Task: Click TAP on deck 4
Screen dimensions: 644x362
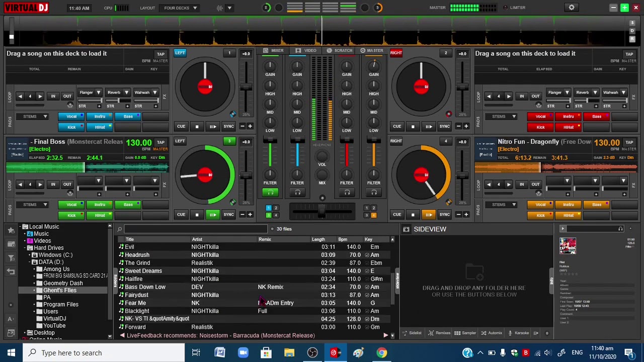Action: point(629,142)
